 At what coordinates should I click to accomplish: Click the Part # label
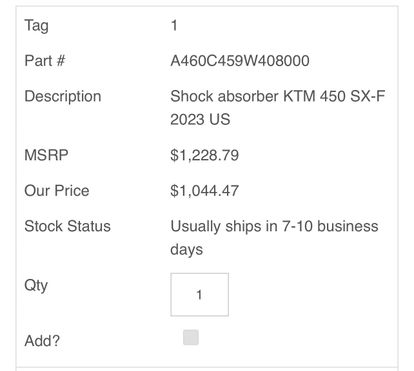pos(45,61)
